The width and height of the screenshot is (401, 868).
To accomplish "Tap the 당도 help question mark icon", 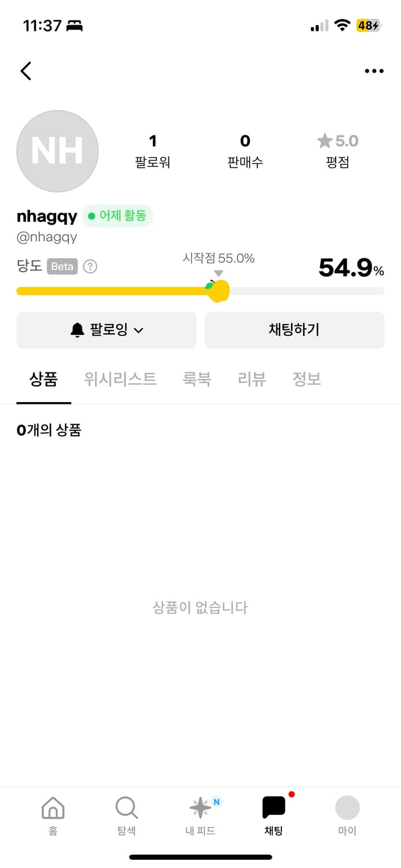I will click(x=90, y=267).
